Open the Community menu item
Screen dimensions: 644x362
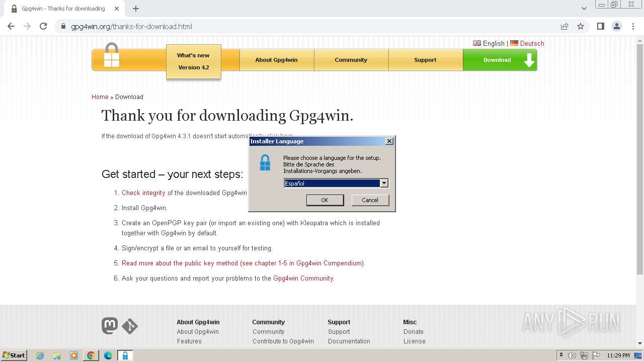[x=351, y=60]
